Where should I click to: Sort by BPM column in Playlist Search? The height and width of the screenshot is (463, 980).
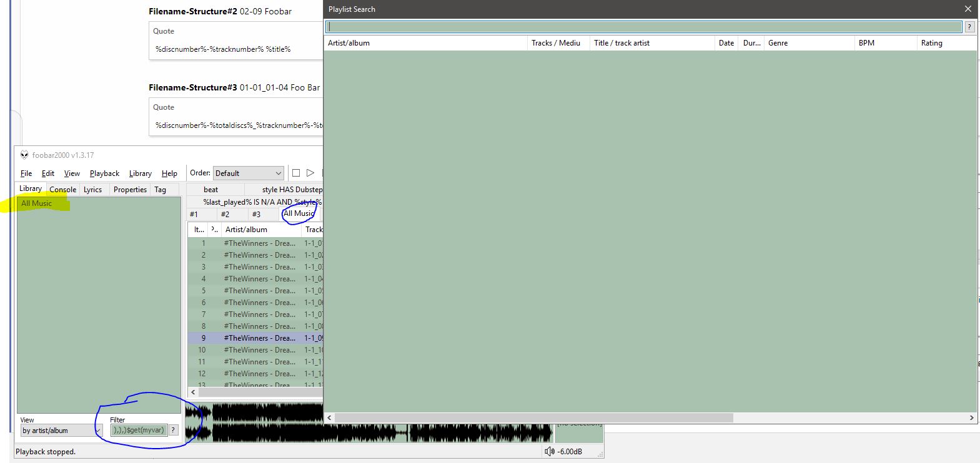[886, 43]
